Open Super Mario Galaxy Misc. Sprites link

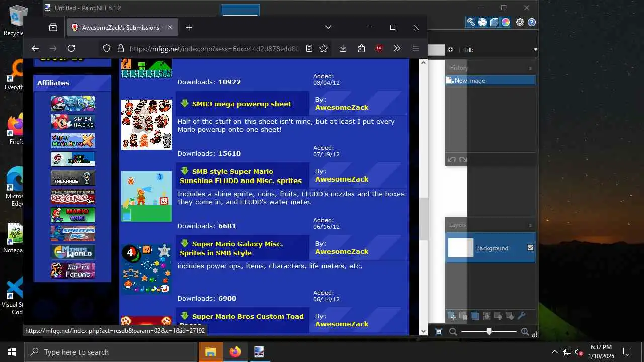coord(231,248)
